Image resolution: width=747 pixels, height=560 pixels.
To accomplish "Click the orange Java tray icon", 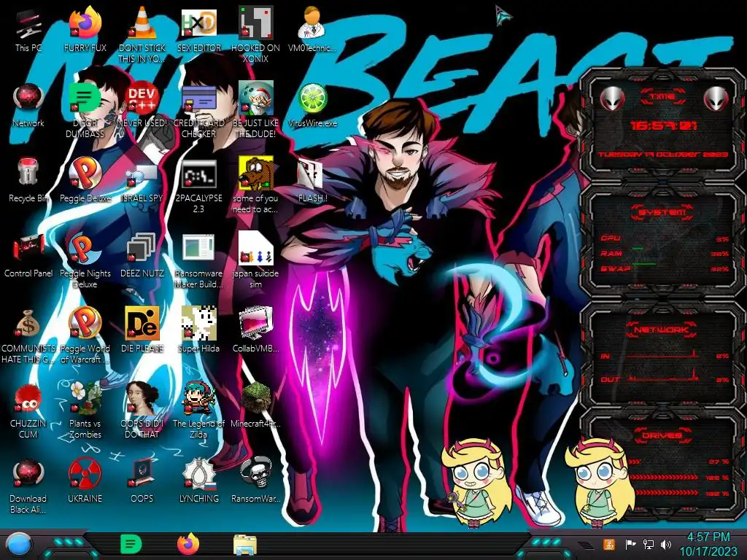I will click(609, 544).
